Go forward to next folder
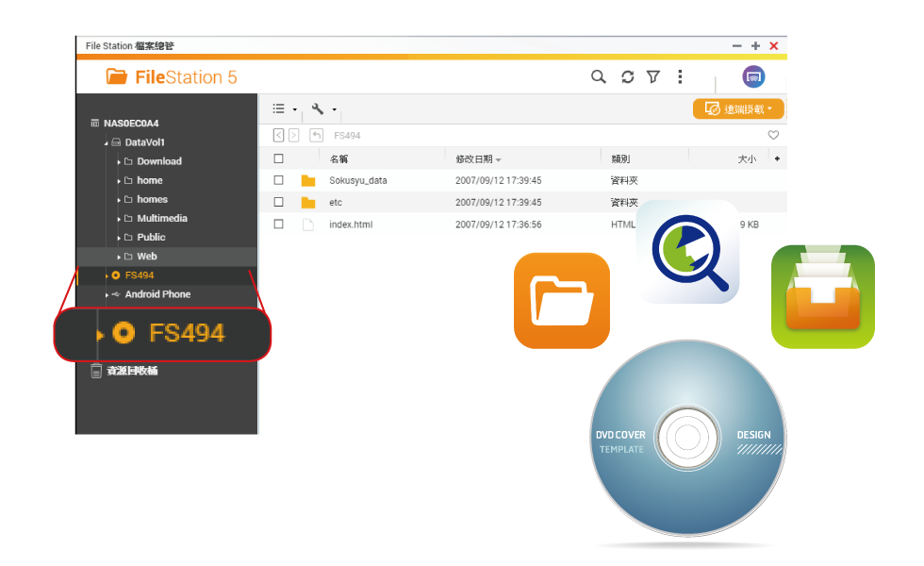This screenshot has height=566, width=924. (x=293, y=135)
